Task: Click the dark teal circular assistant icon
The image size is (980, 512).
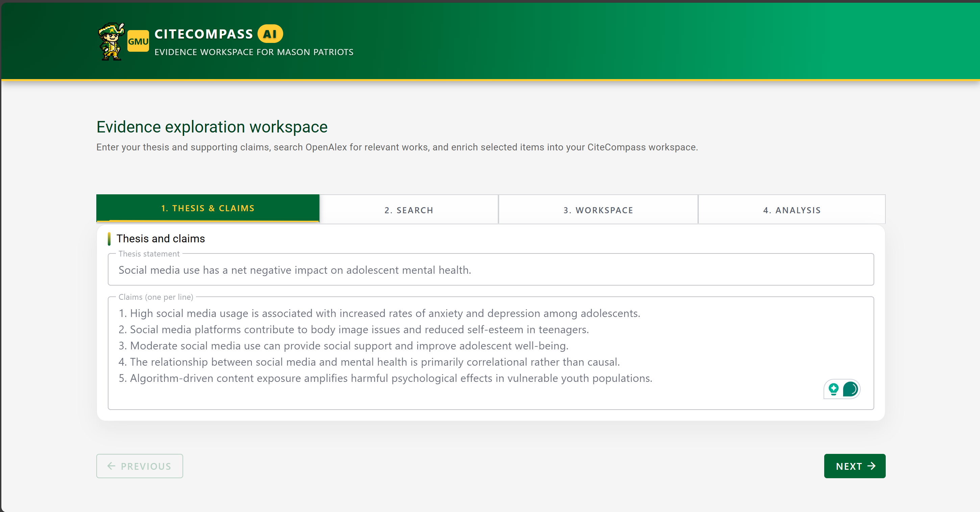Action: tap(850, 389)
